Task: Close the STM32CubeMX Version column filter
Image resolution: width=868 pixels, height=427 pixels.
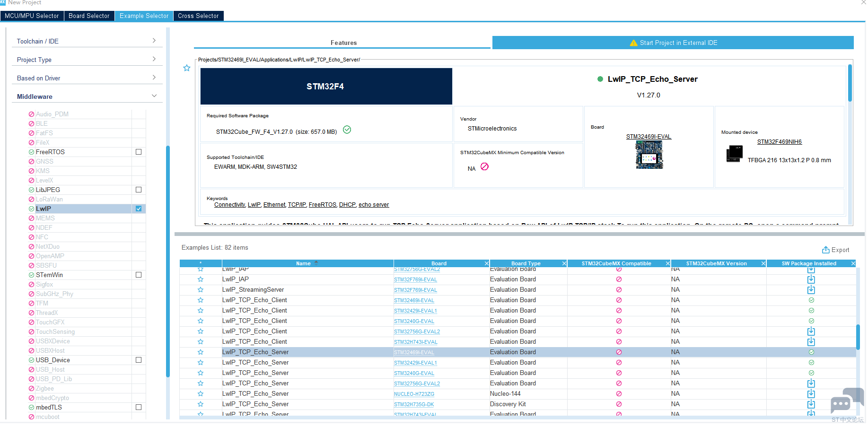Action: point(763,263)
